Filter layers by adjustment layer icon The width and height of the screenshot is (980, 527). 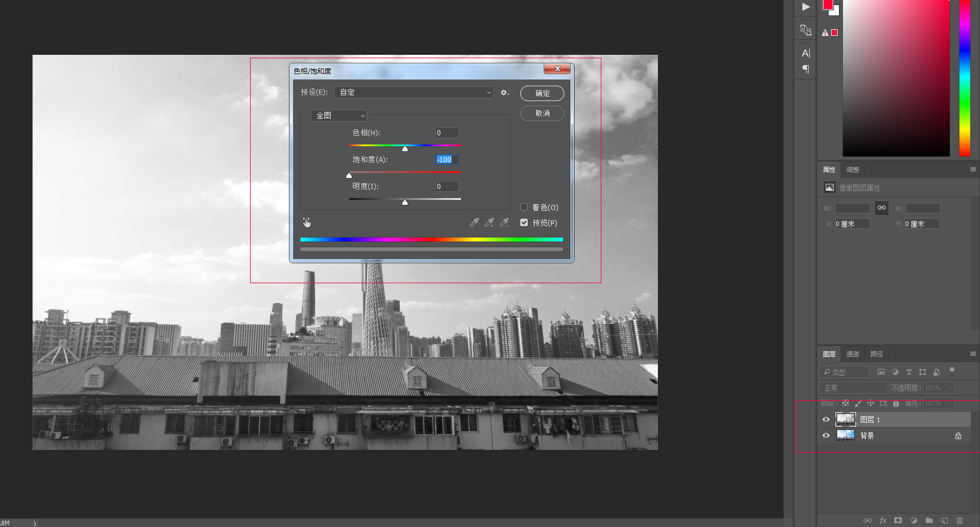point(895,372)
